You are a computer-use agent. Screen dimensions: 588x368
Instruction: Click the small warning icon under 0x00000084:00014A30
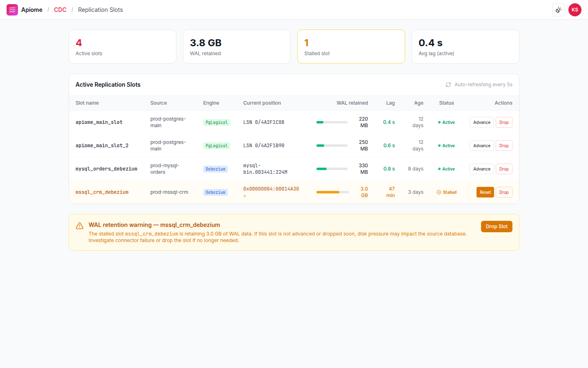pos(245,196)
